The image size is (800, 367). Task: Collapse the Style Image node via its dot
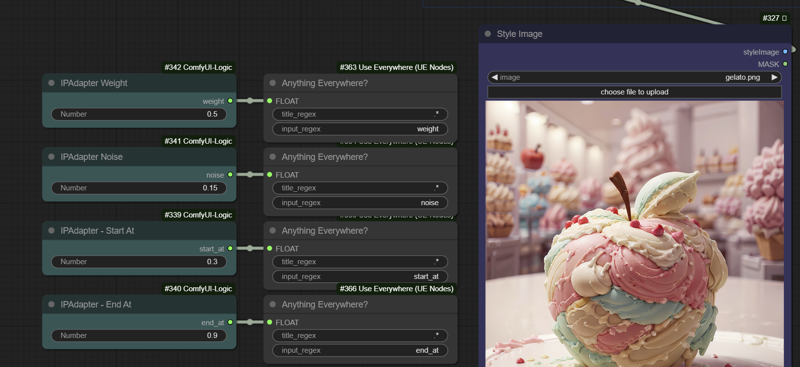(x=488, y=34)
